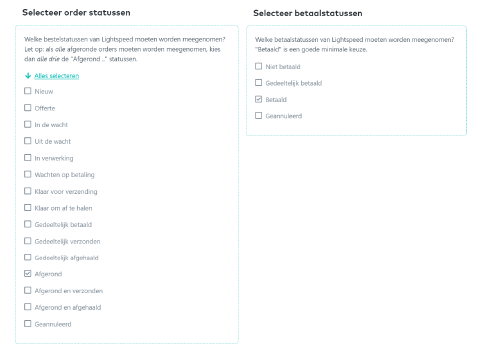Open the Alles selecteren link
This screenshot has height=360, width=480.
[x=57, y=76]
